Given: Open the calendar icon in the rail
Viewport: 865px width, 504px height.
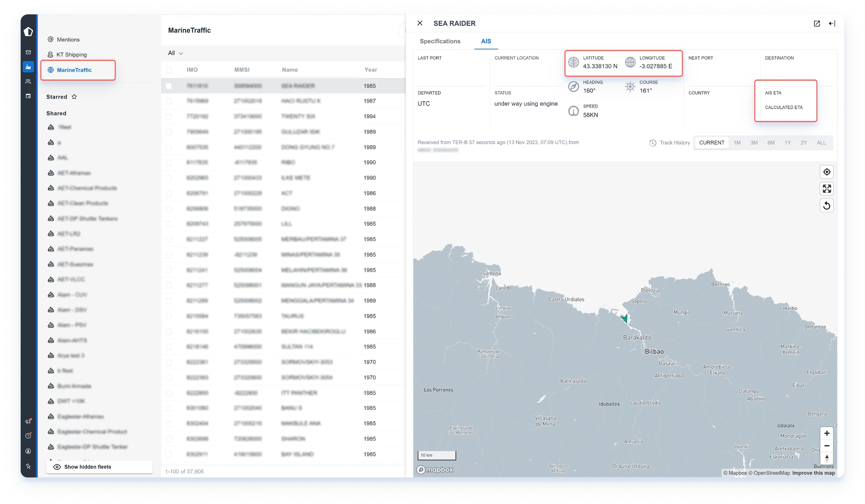Looking at the screenshot, I should (x=28, y=96).
